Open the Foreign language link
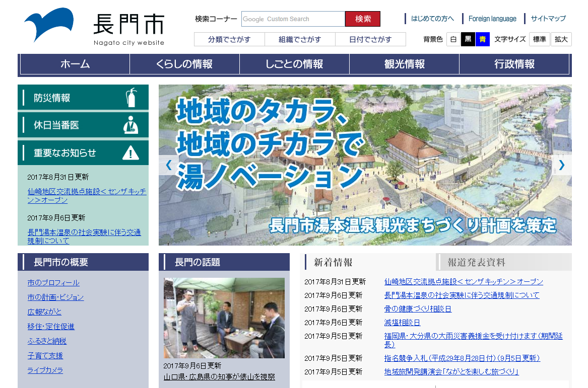Viewport: 588px width, 388px height. point(492,19)
